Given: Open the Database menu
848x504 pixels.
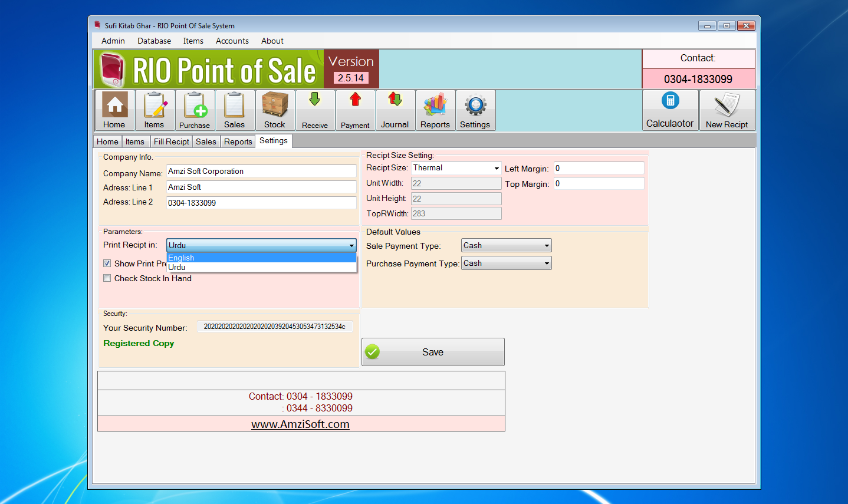Looking at the screenshot, I should 154,41.
